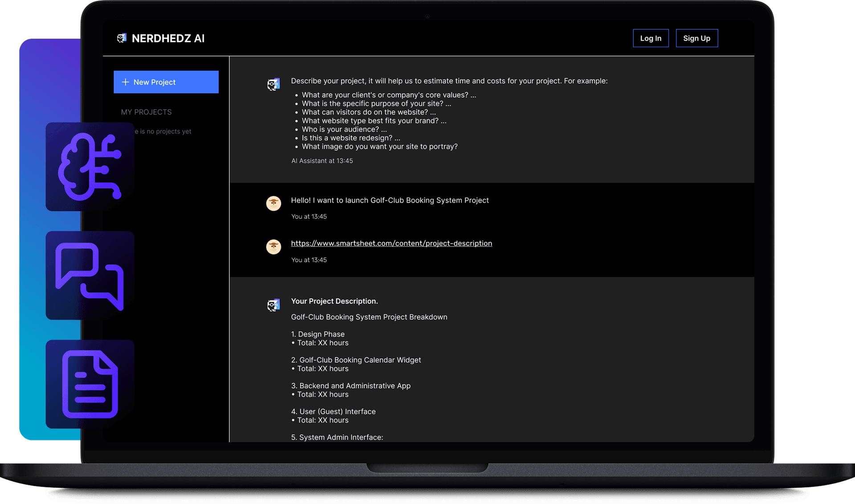The image size is (855, 504).
Task: Click AI assistant avatar beside first message
Action: [x=273, y=84]
